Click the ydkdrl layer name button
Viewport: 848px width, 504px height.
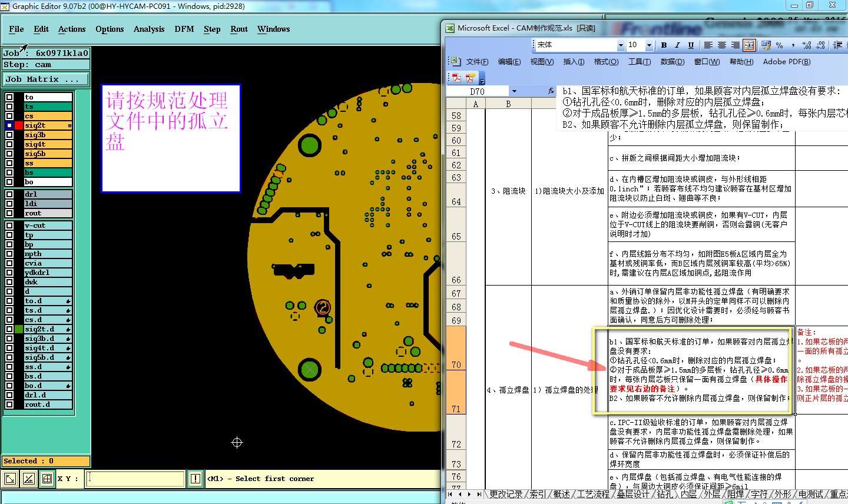48,273
